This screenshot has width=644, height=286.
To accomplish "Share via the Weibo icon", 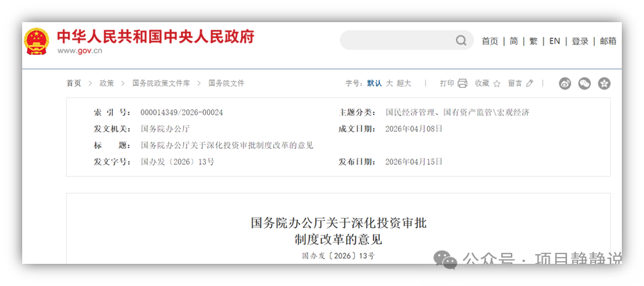I will tap(565, 84).
